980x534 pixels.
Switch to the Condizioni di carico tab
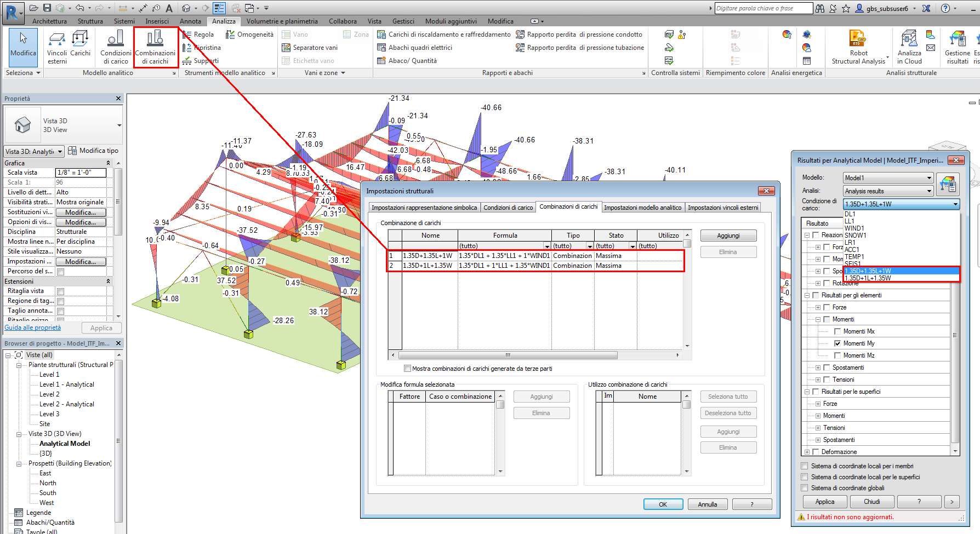pyautogui.click(x=508, y=208)
